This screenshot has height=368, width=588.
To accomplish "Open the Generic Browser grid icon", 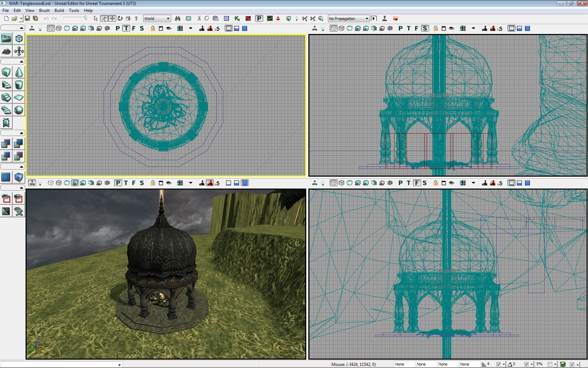I will click(x=226, y=19).
